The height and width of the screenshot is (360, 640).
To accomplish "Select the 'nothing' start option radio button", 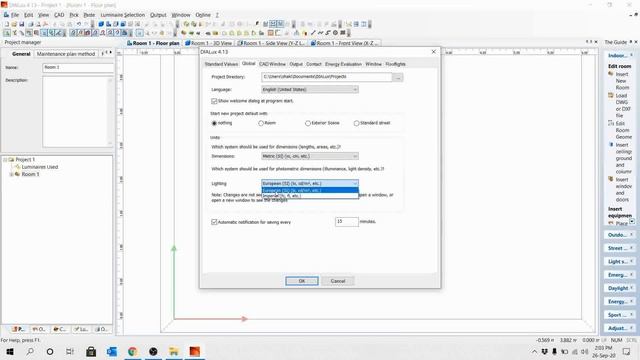I will tap(214, 123).
